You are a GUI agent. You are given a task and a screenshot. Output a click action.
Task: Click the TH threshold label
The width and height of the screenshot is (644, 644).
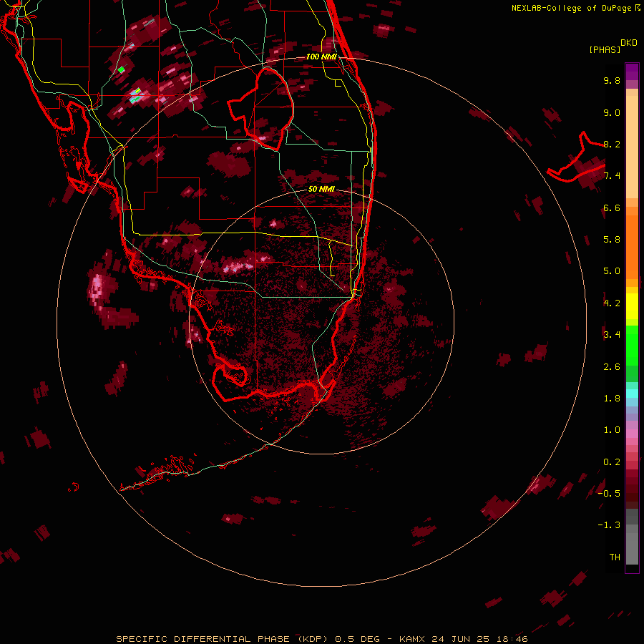point(615,557)
